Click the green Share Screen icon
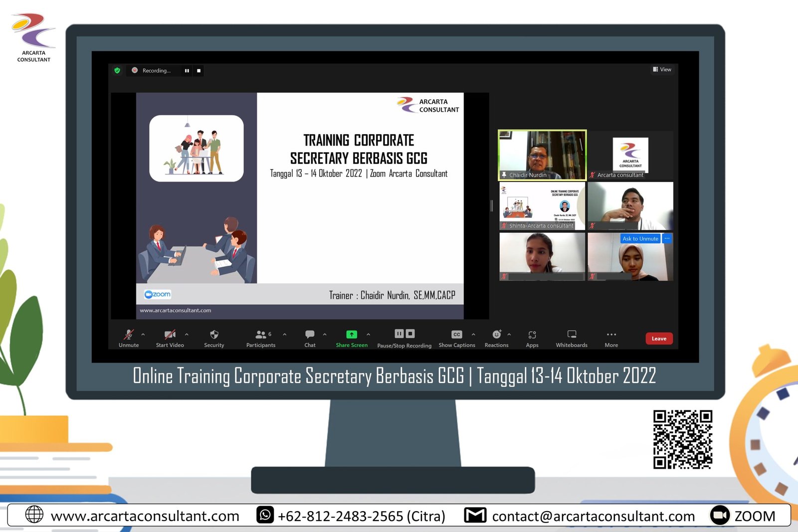This screenshot has width=798, height=532. coord(352,335)
